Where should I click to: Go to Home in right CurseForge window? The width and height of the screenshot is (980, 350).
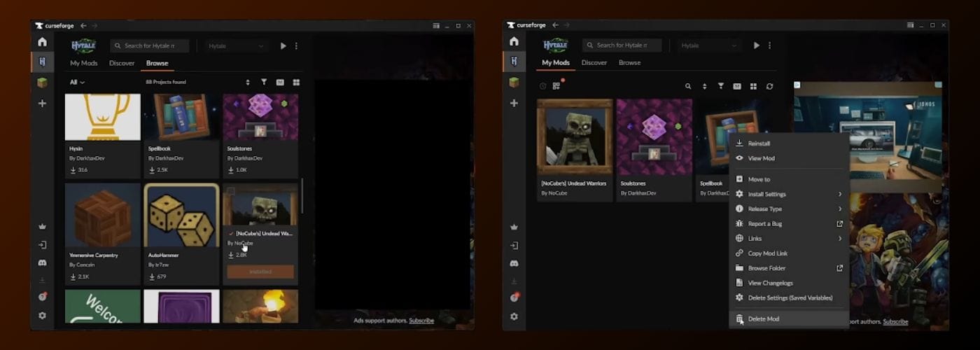coord(514,42)
